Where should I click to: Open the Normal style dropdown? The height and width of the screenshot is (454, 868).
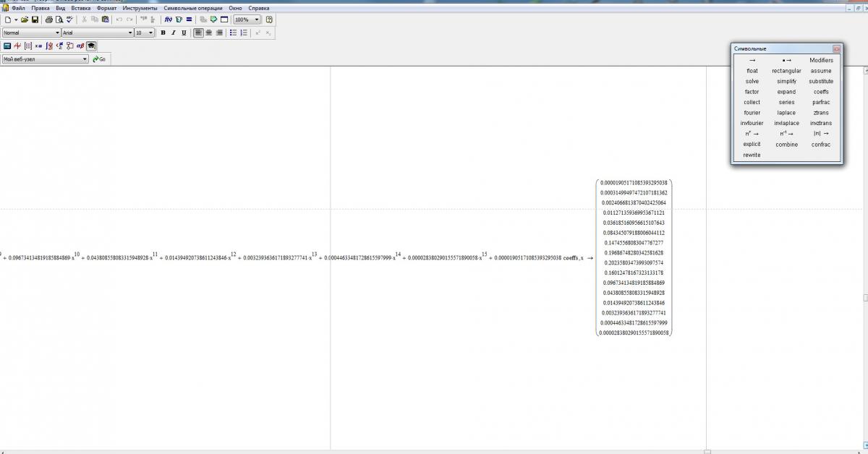[x=57, y=33]
